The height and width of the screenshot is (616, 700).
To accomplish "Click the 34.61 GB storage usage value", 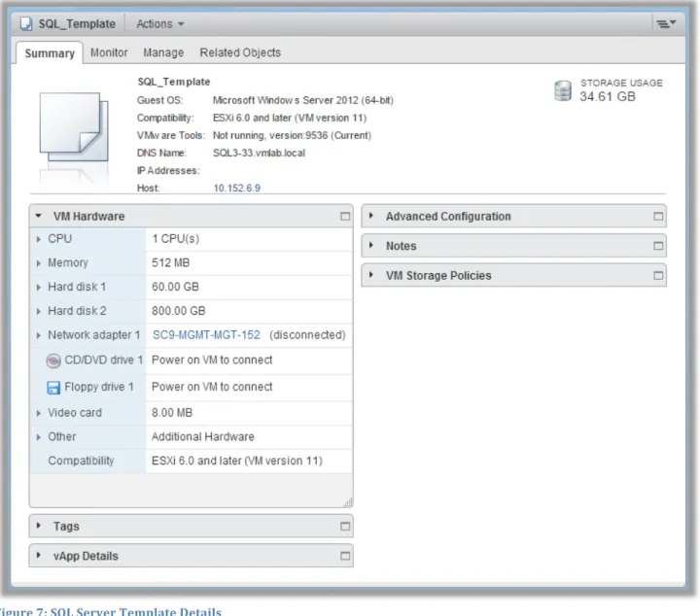I will 607,96.
